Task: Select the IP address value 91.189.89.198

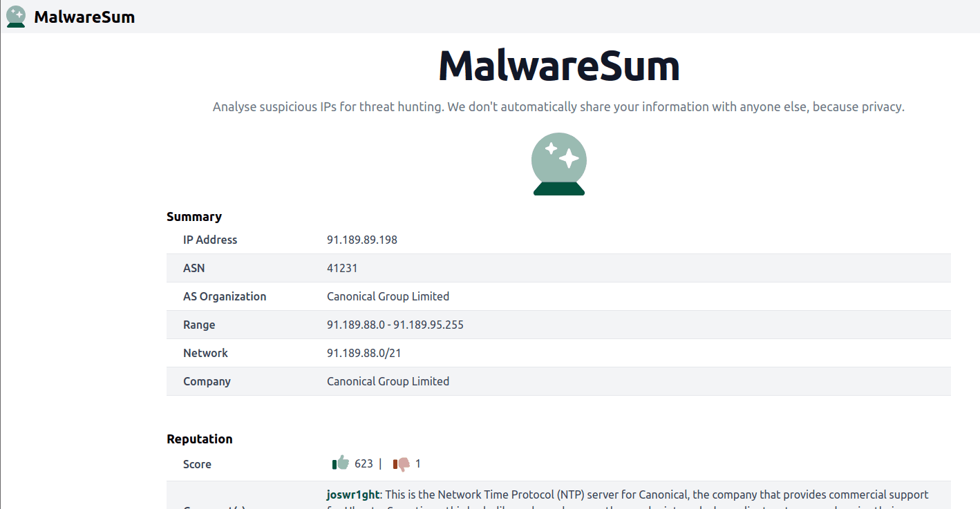Action: point(362,240)
